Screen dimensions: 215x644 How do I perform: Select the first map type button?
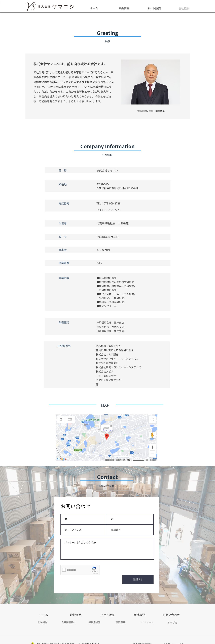click(x=61, y=419)
